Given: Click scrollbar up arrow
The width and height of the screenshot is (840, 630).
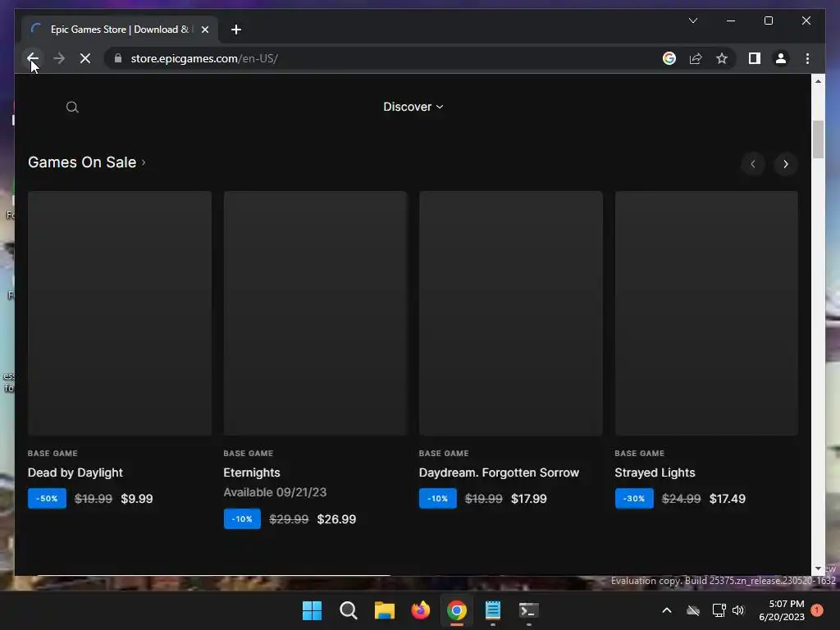Looking at the screenshot, I should (818, 81).
